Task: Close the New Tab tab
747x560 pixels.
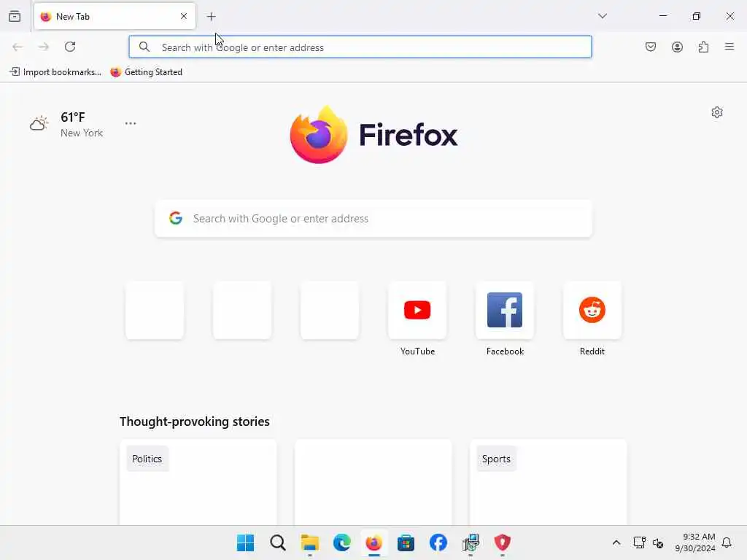Action: (184, 16)
